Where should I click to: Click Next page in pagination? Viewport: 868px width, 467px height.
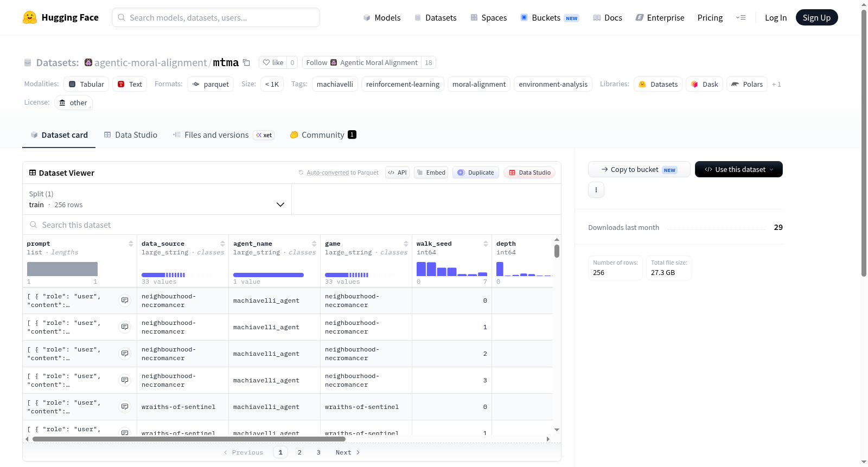point(348,452)
